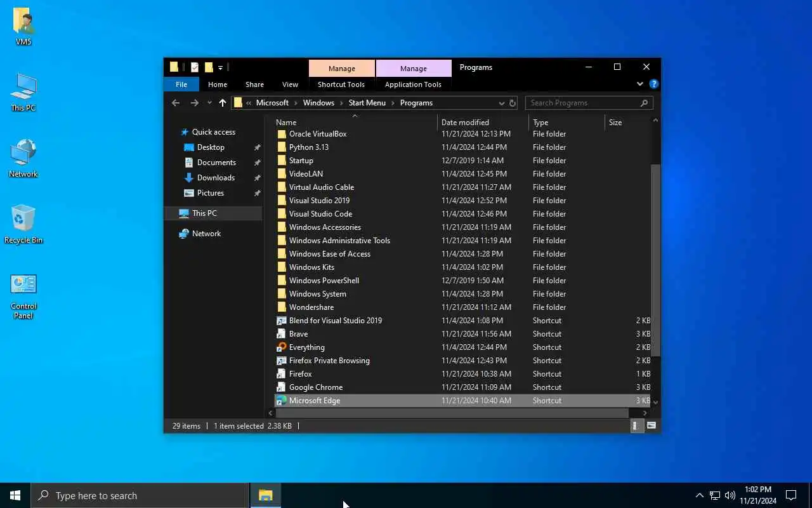Open File Explorer help icon
This screenshot has width=812, height=508.
coord(654,84)
